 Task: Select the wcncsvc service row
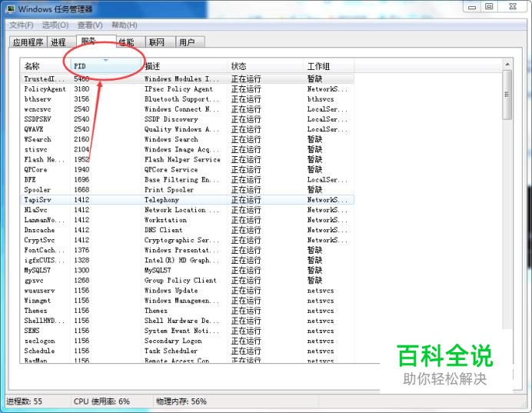[188, 109]
